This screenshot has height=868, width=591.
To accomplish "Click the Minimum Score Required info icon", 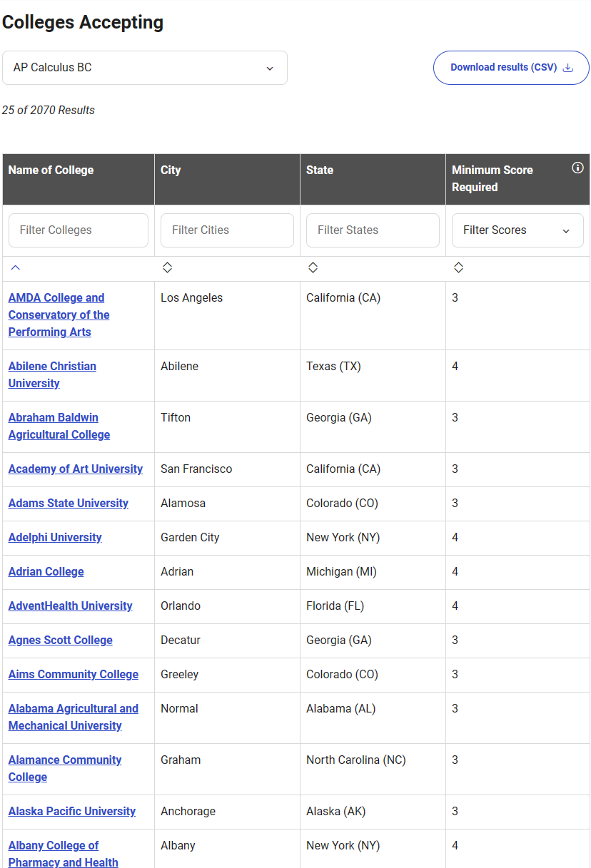I will pos(577,168).
